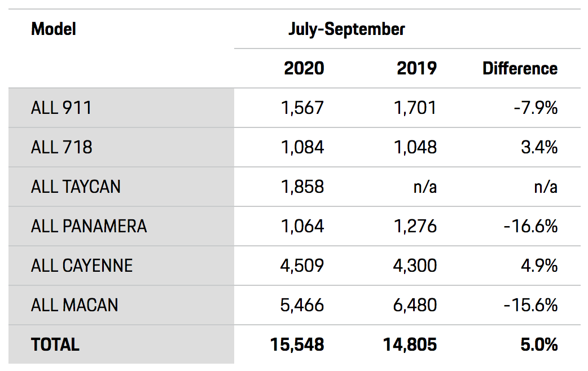The width and height of the screenshot is (588, 371).
Task: Select the July-September heading
Action: pos(347,29)
